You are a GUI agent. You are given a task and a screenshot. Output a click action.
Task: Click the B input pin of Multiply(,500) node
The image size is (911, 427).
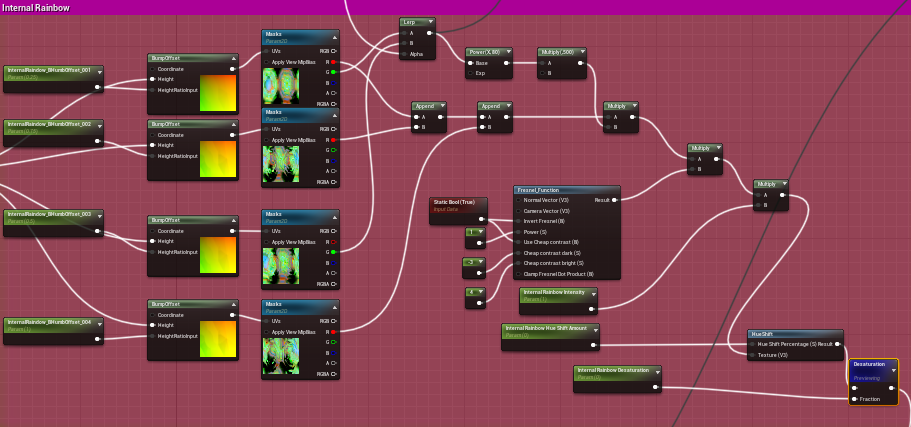tap(542, 74)
